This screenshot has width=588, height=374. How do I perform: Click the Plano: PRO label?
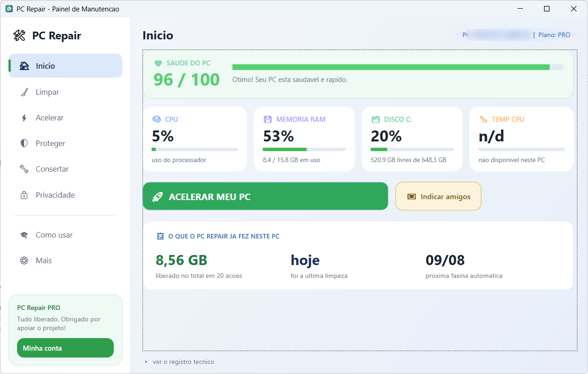click(x=555, y=35)
